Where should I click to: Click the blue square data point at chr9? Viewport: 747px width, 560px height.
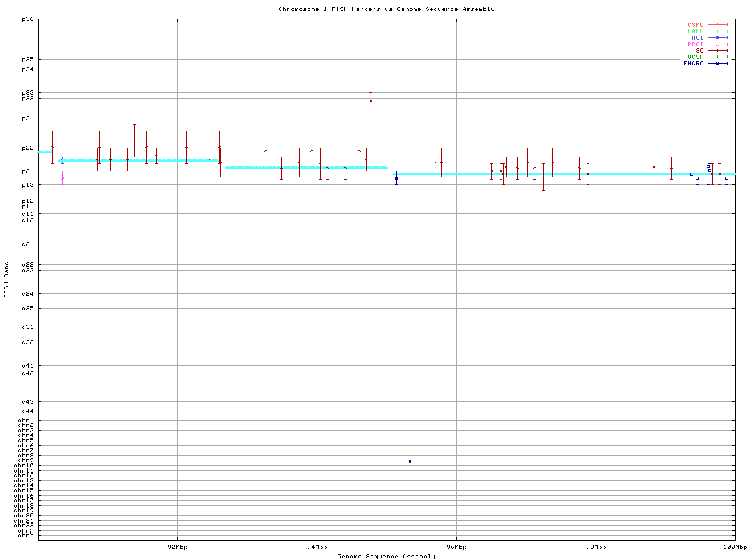[x=410, y=461]
